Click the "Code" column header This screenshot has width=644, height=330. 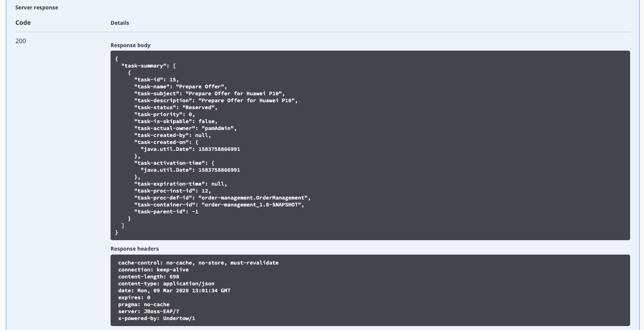click(23, 23)
